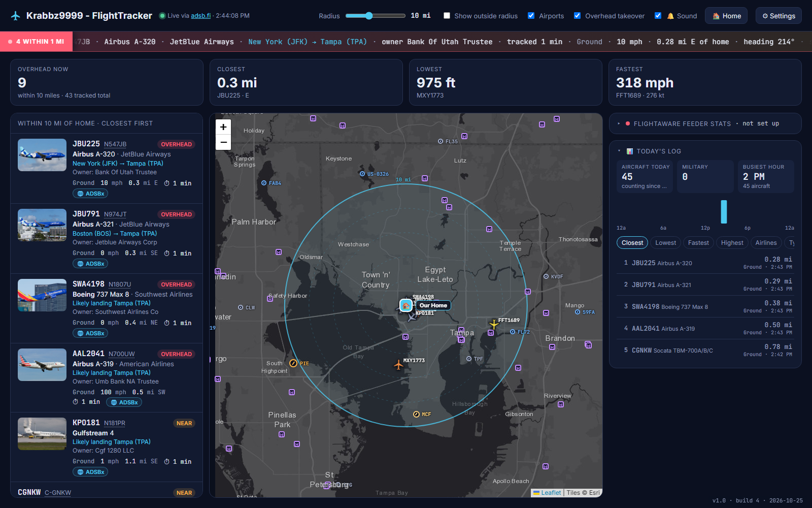Viewport: 812px width, 508px height.
Task: Click the airplane logo icon in header
Action: tap(16, 16)
